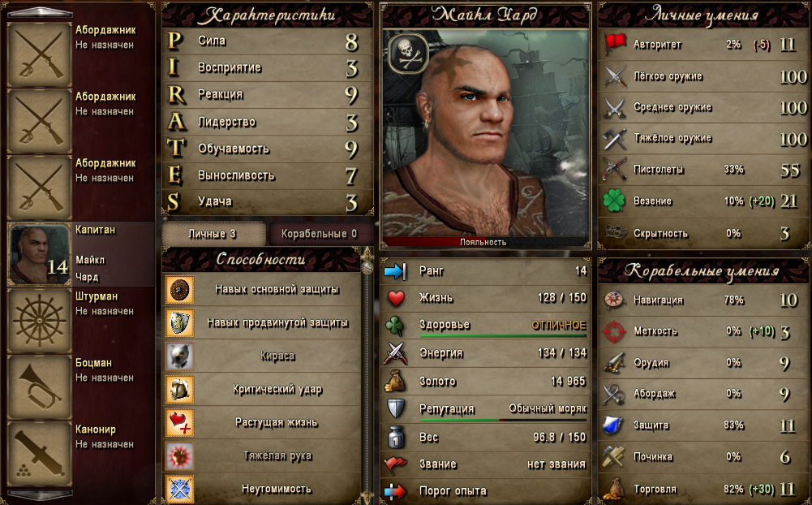The image size is (812, 505).
Task: Click the abilities list scrollbar handle
Action: point(367,267)
